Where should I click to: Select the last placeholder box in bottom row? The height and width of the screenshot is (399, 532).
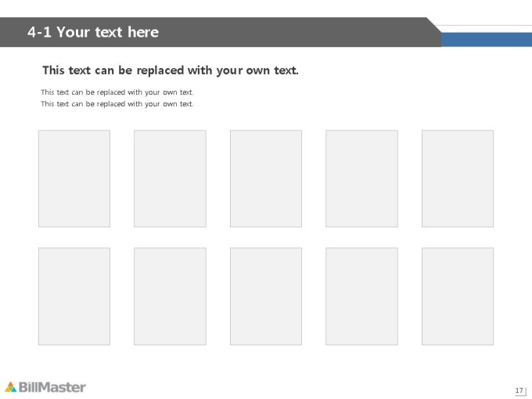tap(458, 297)
